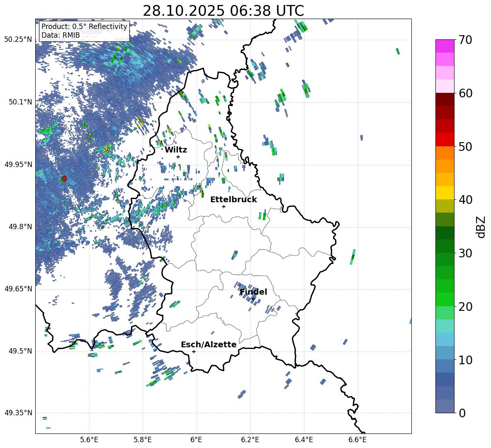Click the 49.8°N latitude label

(20, 227)
